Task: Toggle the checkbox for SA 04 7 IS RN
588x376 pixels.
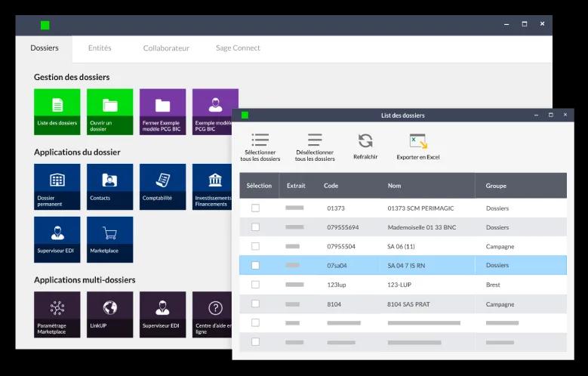Action: [x=255, y=265]
